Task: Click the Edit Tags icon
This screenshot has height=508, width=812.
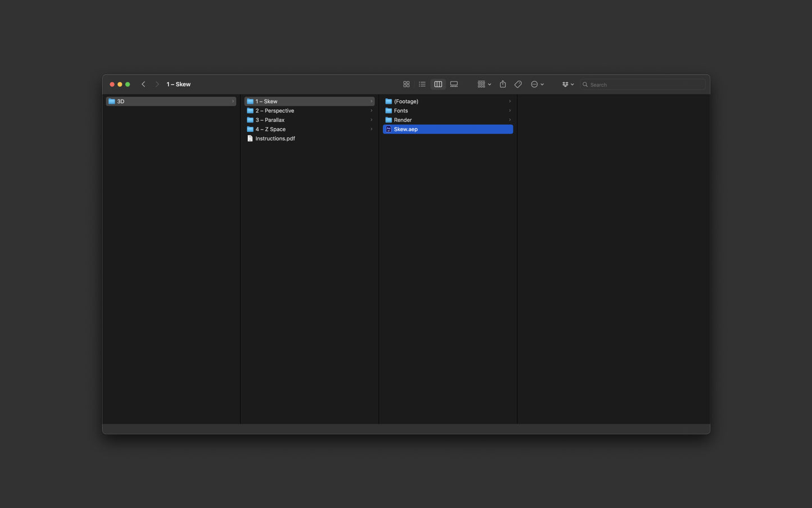Action: tap(518, 84)
